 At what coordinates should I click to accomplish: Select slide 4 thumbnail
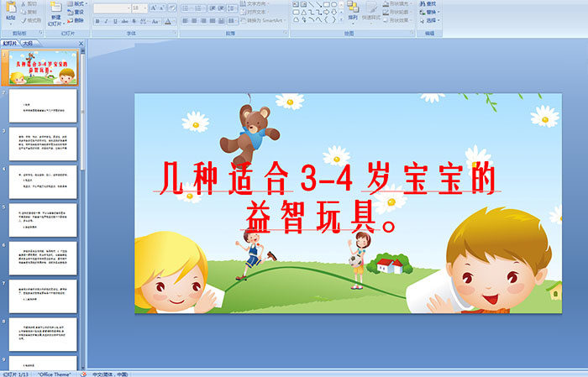coord(43,182)
